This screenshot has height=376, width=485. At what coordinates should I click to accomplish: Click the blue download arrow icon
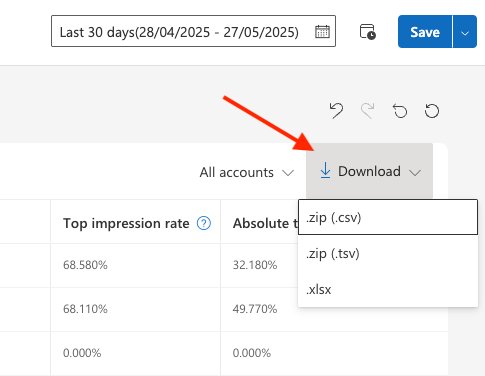325,170
